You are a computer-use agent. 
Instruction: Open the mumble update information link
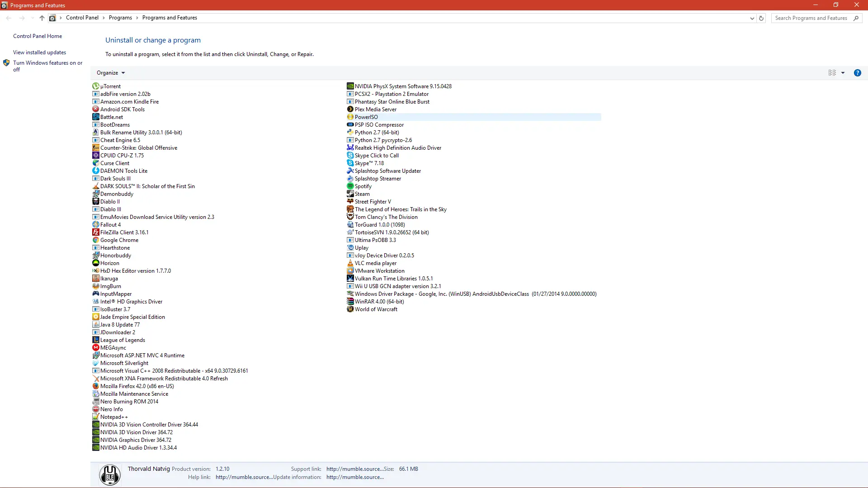click(x=355, y=477)
